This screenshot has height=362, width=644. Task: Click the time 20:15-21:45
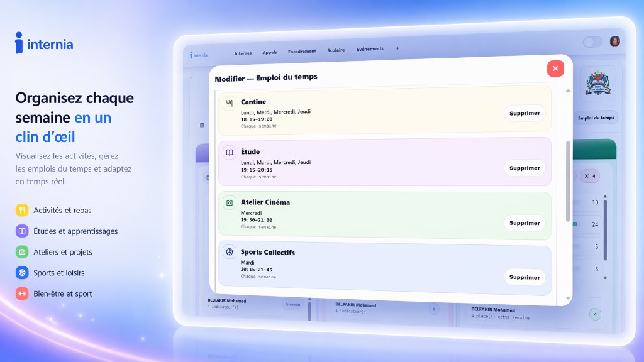[x=257, y=270]
